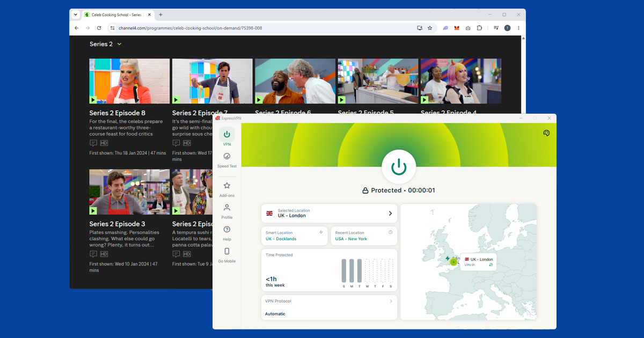Open the camera screenshot extension icon
This screenshot has height=338, width=644.
pos(468,28)
